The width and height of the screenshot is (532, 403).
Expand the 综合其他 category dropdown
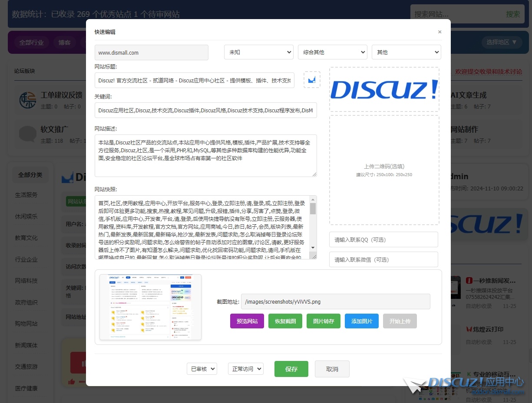(x=333, y=52)
